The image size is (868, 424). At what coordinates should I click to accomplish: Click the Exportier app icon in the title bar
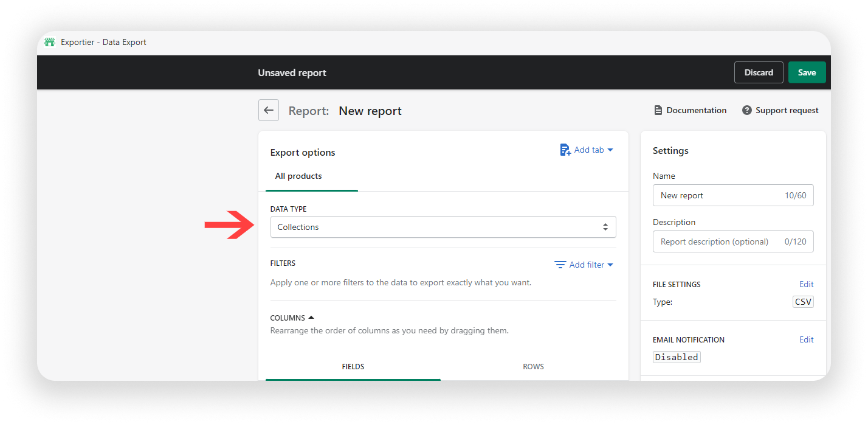click(x=49, y=42)
